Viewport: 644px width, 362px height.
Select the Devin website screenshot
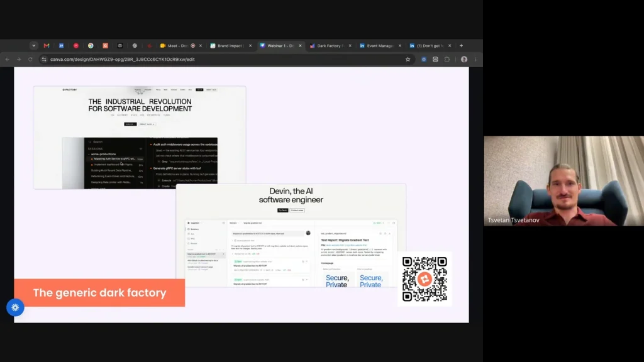point(291,236)
